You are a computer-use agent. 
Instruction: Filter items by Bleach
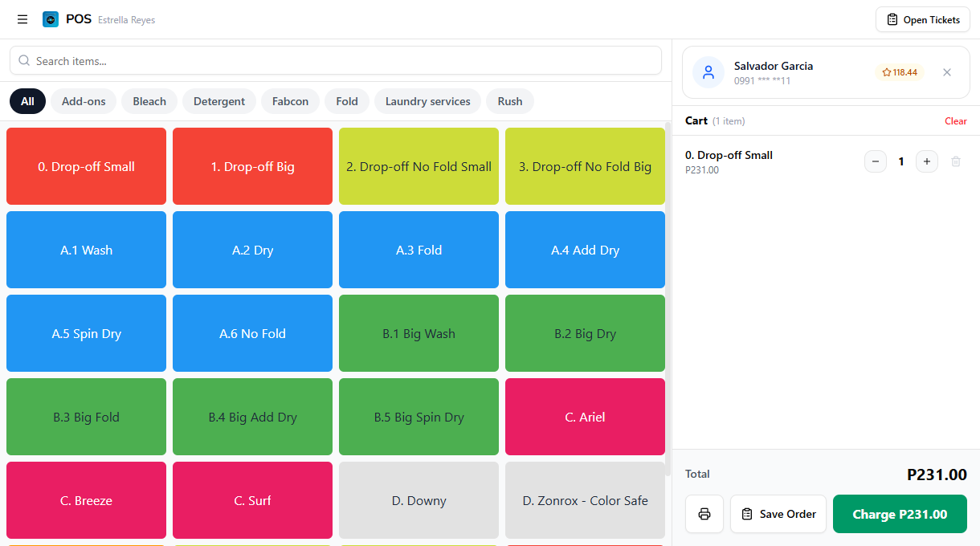[x=149, y=101]
